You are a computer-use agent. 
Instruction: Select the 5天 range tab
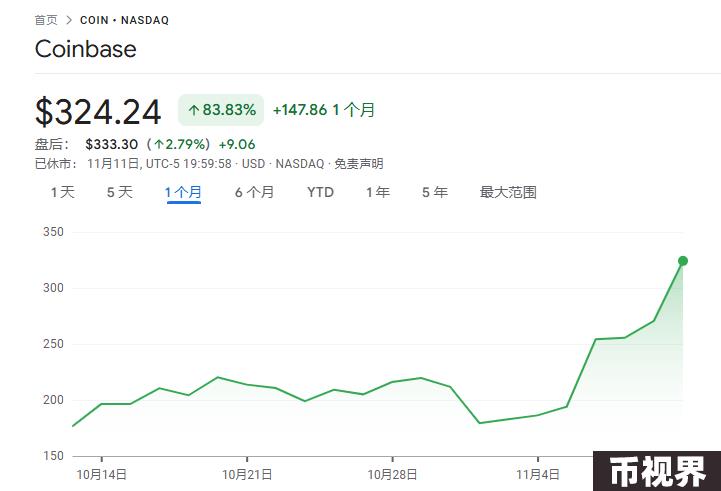120,192
